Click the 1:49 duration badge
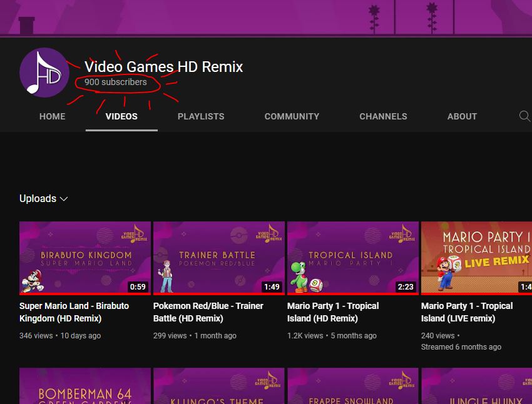 pyautogui.click(x=272, y=286)
